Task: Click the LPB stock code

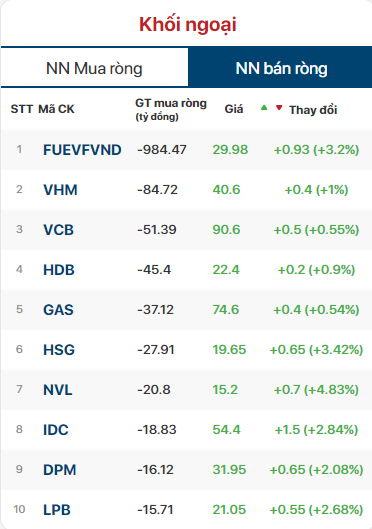Action: coord(57,510)
